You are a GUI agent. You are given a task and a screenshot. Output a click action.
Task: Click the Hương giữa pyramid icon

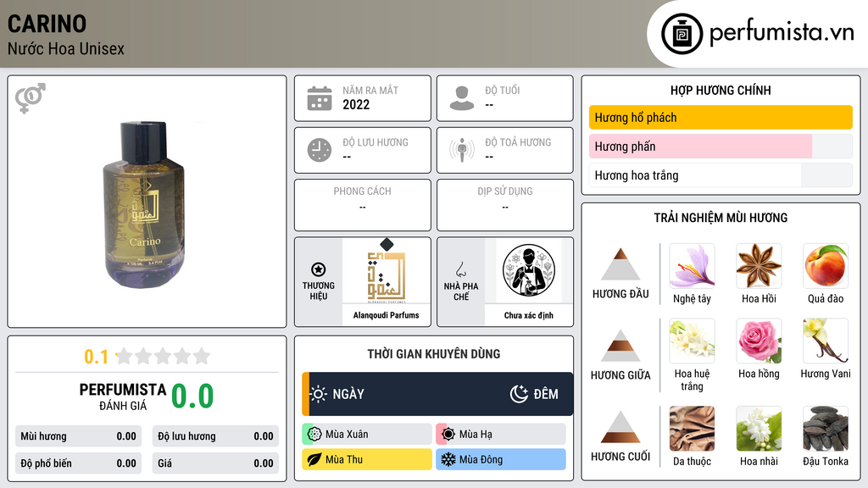pos(620,346)
